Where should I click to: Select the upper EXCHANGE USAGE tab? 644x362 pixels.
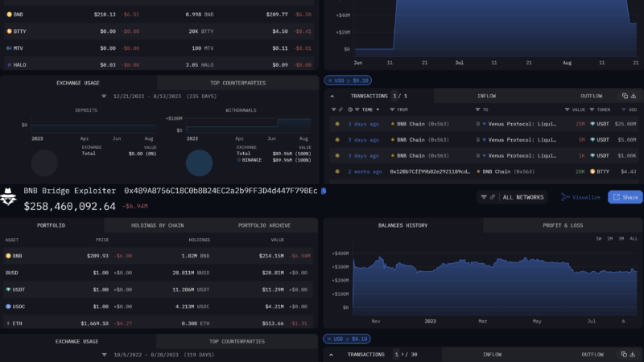click(78, 83)
